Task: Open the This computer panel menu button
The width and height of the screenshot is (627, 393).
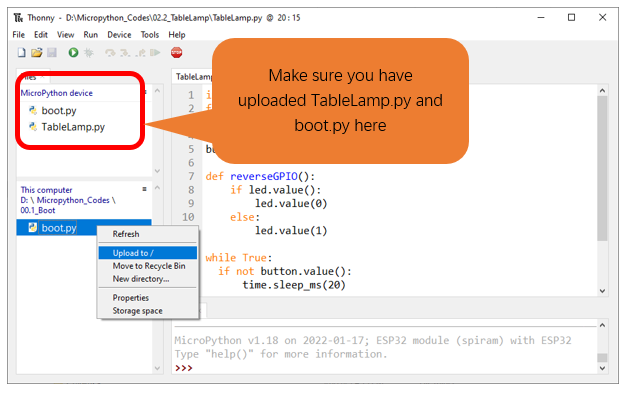Action: [x=144, y=189]
